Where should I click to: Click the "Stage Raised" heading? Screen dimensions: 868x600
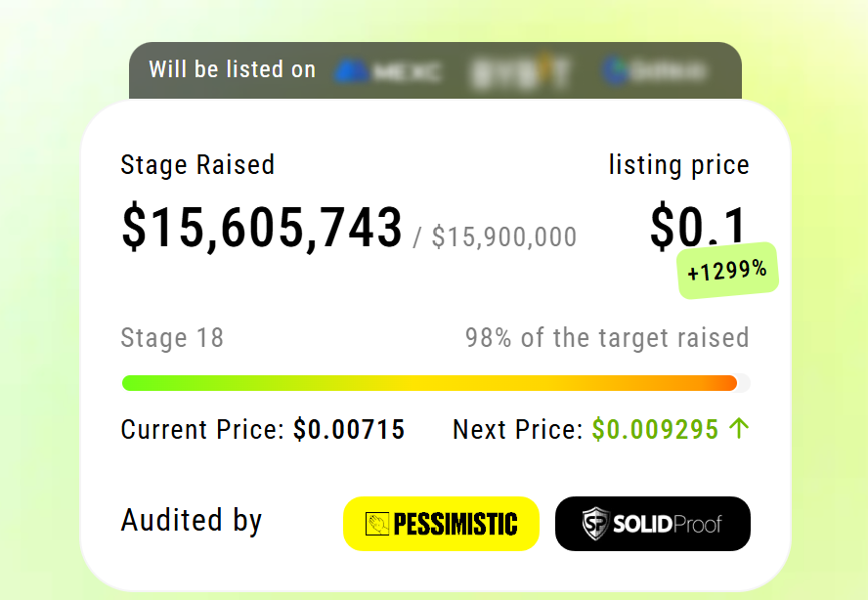pyautogui.click(x=197, y=165)
